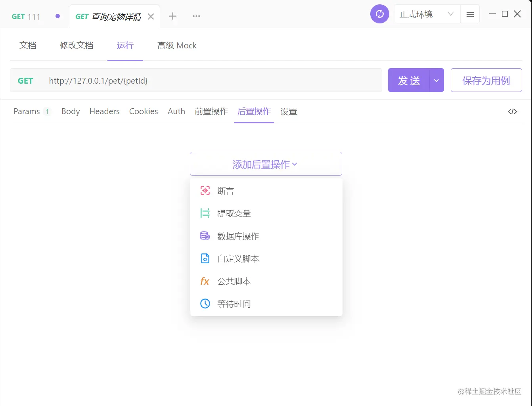Choose 断言 from the menu

pos(266,191)
